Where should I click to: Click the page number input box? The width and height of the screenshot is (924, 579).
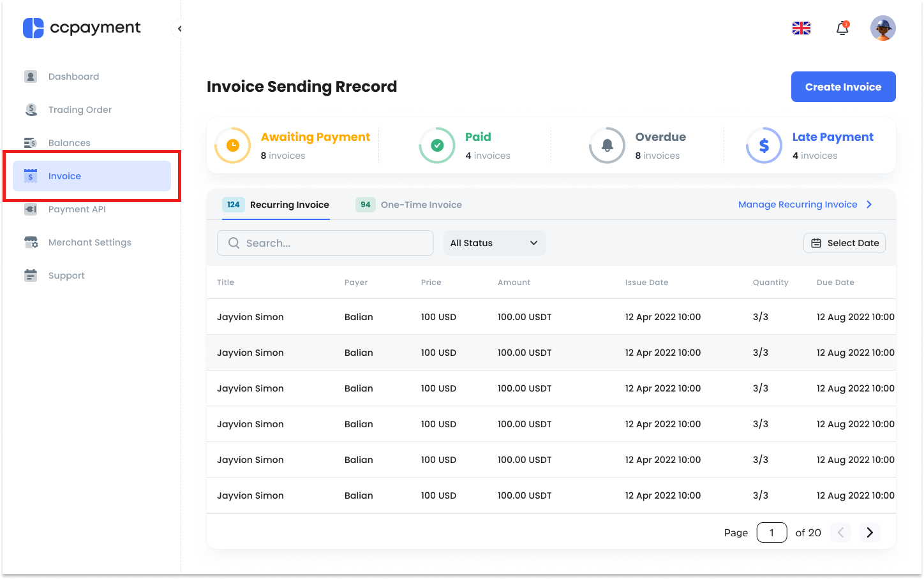pos(771,532)
